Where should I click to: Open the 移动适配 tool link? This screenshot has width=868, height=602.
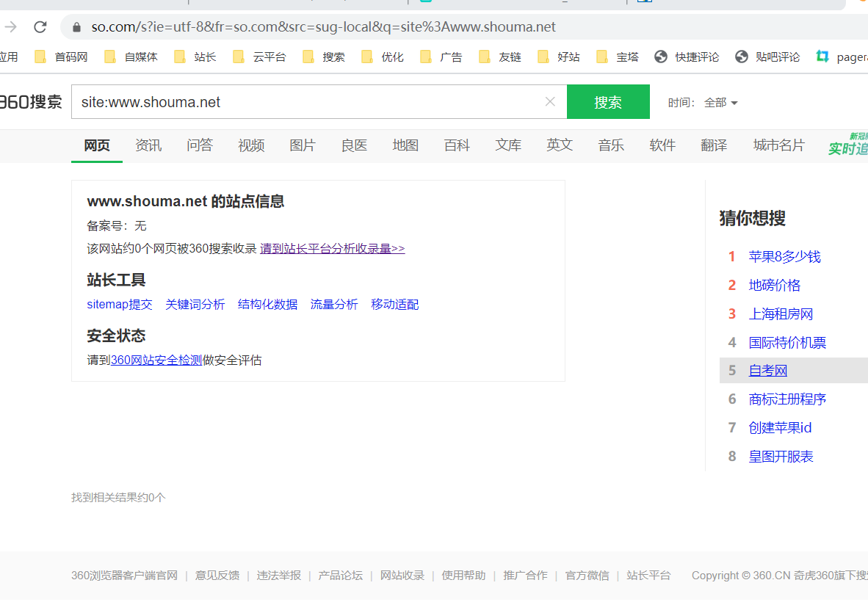394,305
